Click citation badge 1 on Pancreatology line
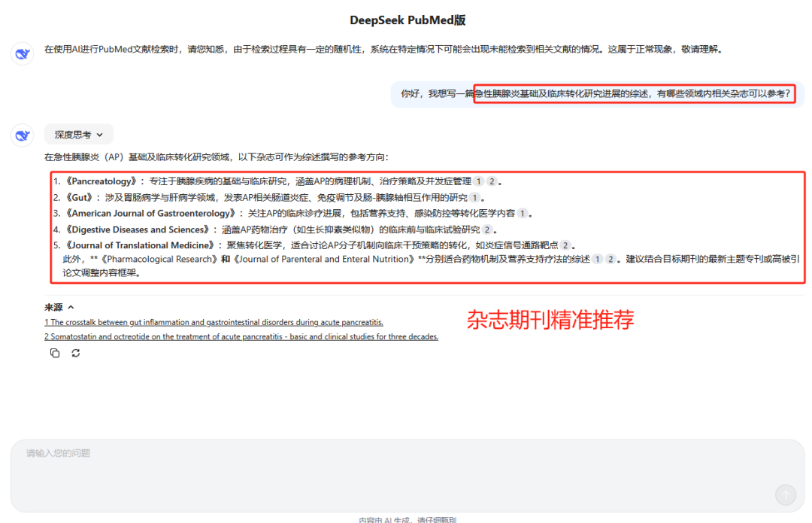This screenshot has width=812, height=523. [478, 181]
